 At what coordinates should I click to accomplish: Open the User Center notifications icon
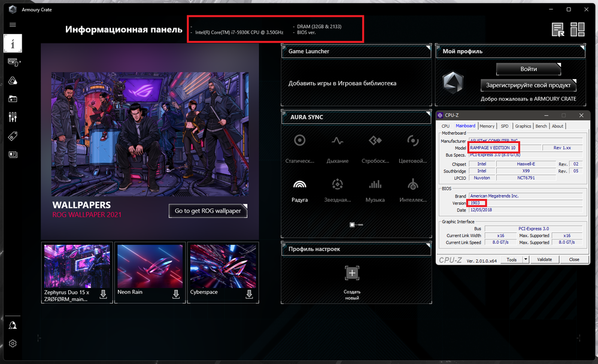13,325
